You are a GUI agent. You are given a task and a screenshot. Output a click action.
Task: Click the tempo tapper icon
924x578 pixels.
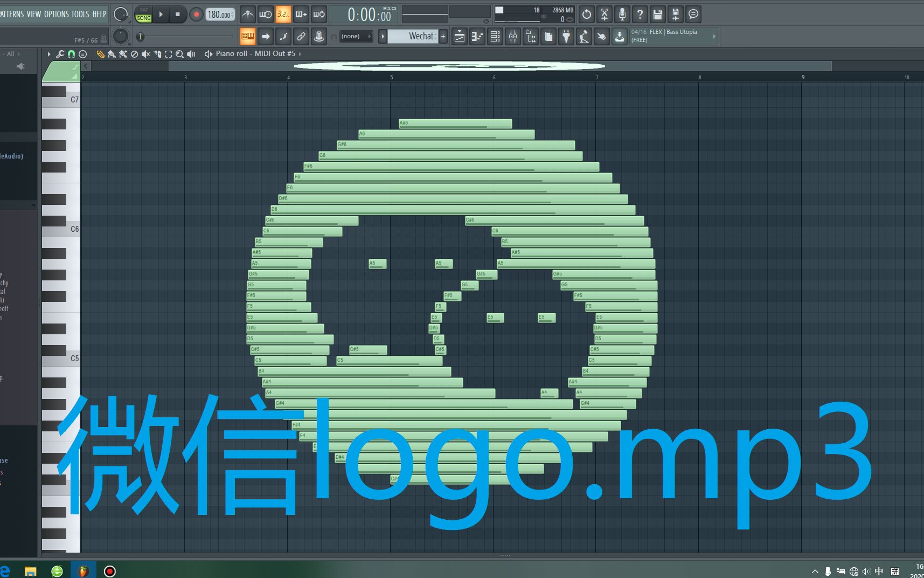pos(584,36)
